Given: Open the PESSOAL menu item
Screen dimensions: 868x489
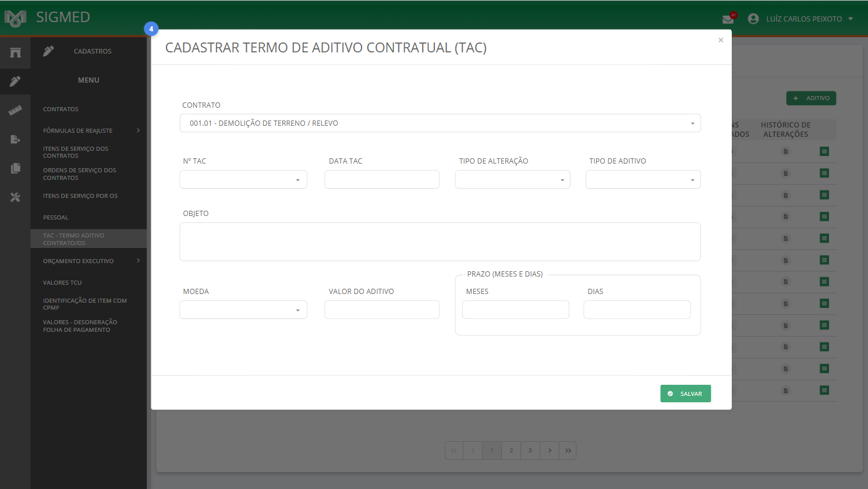Looking at the screenshot, I should point(56,217).
